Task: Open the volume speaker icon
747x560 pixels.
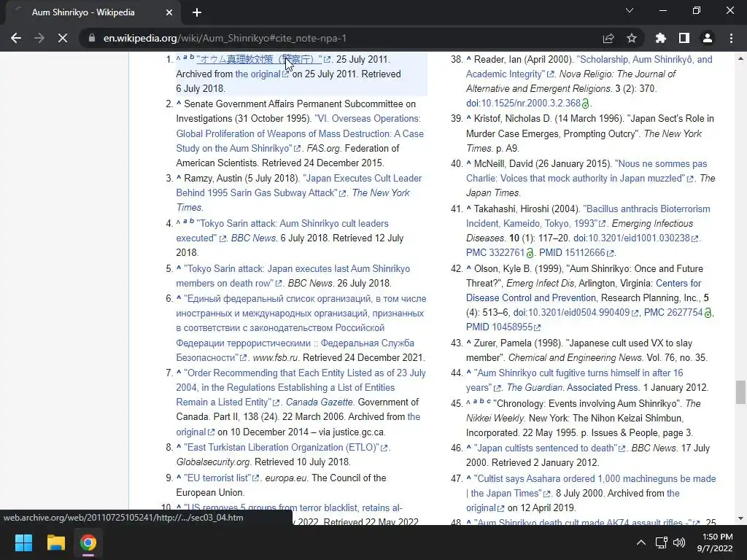Action: click(679, 542)
